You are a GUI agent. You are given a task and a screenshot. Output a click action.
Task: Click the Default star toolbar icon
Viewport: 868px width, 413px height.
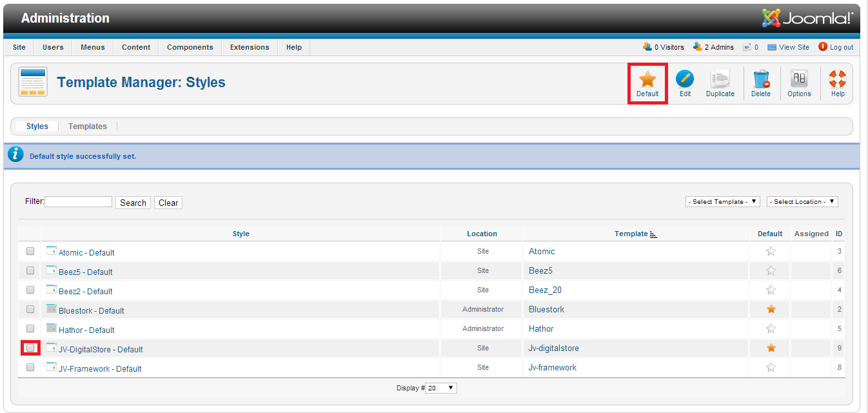pyautogui.click(x=647, y=81)
